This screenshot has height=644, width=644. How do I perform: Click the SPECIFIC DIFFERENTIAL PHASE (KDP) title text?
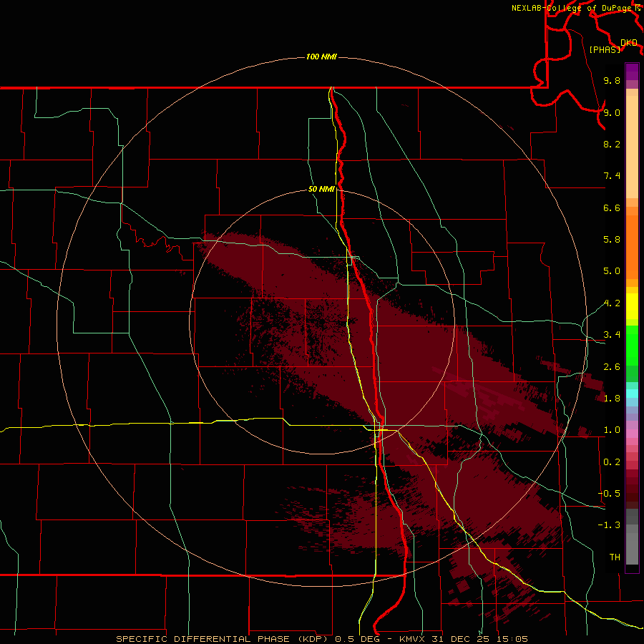(221, 639)
